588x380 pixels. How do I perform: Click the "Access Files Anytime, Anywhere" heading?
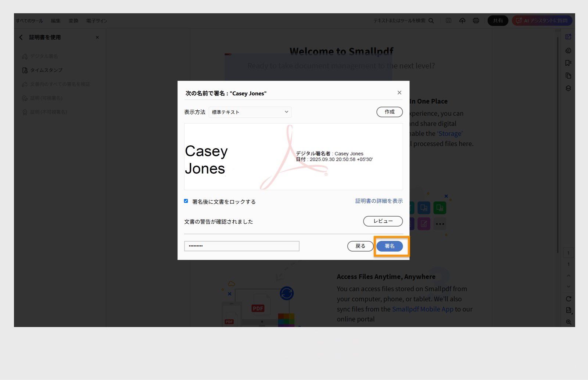pyautogui.click(x=386, y=277)
